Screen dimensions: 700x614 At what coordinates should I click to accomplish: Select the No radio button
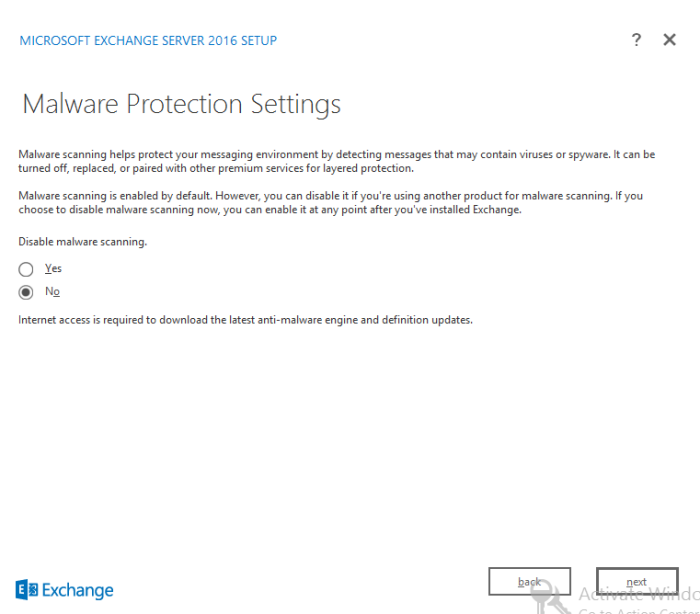tap(26, 292)
